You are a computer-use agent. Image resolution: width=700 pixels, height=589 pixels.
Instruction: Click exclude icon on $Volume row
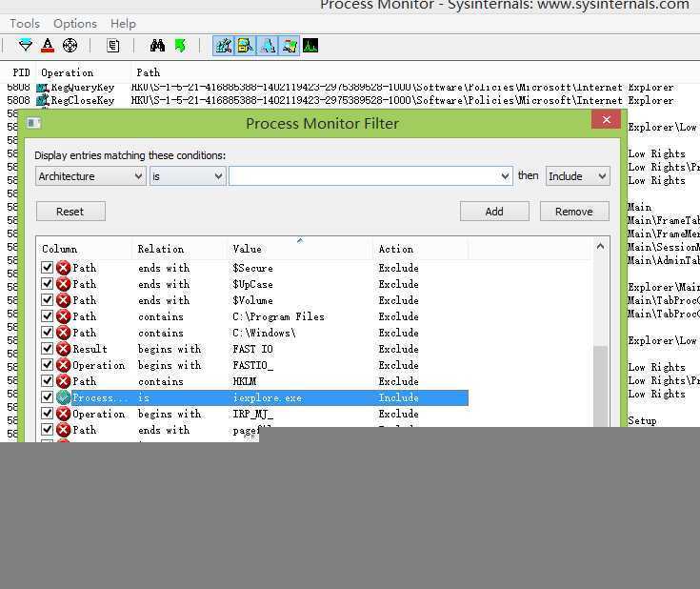pyautogui.click(x=64, y=300)
